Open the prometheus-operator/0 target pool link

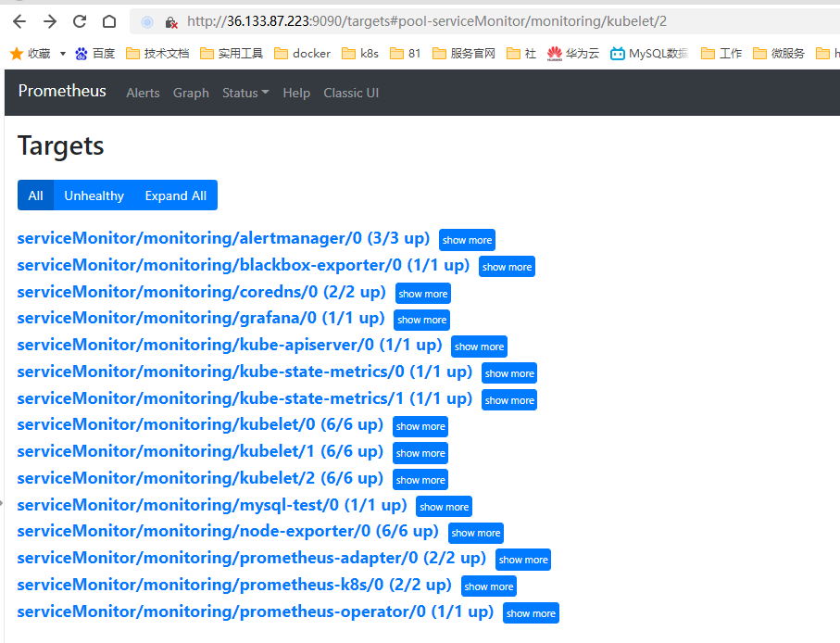[255, 611]
